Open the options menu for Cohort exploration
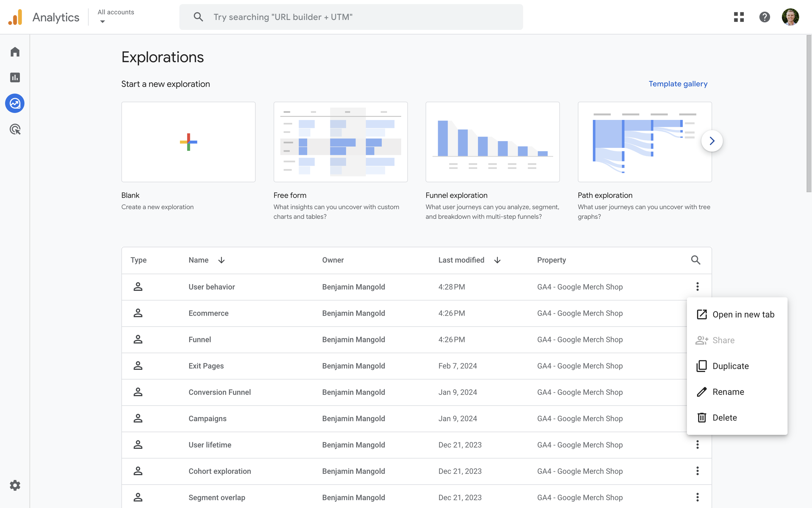Screen dimensions: 812x508 point(698,471)
